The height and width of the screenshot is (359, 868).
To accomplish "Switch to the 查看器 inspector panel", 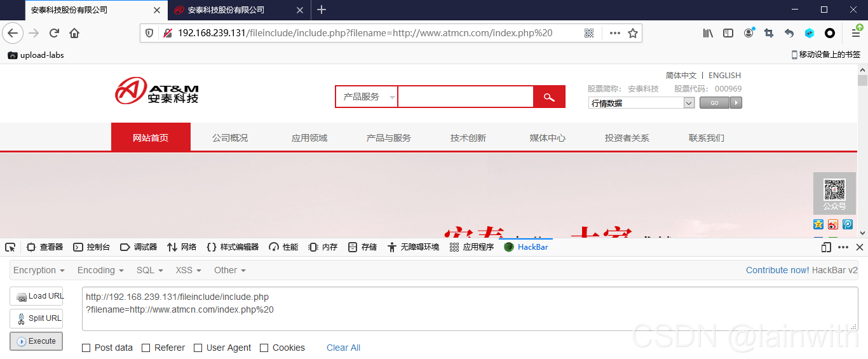I will tap(44, 247).
